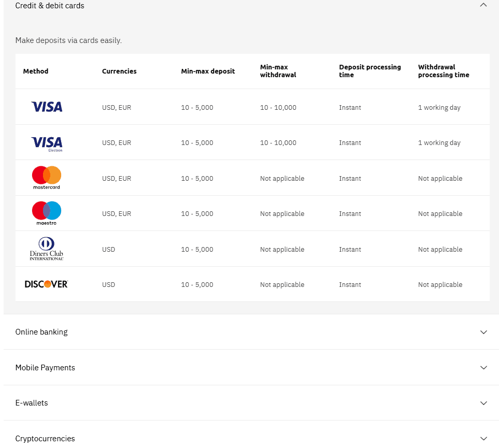Click the Visa Electron logo

tap(47, 144)
